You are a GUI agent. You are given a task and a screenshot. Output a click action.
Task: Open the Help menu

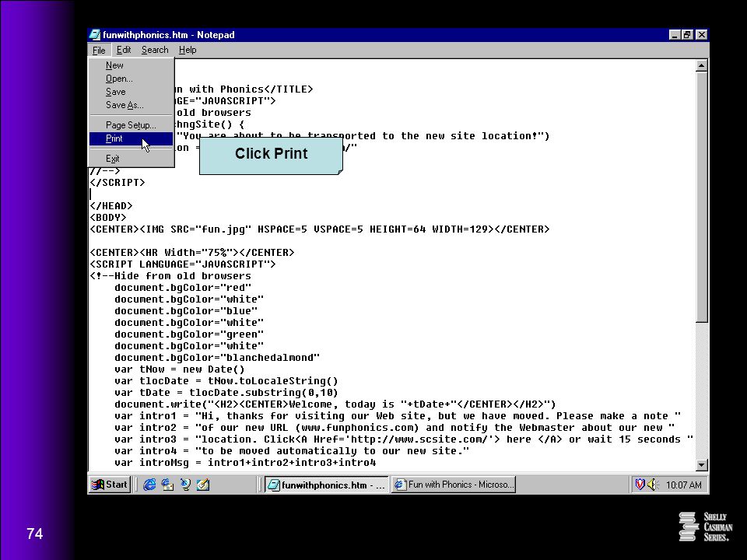pos(188,50)
